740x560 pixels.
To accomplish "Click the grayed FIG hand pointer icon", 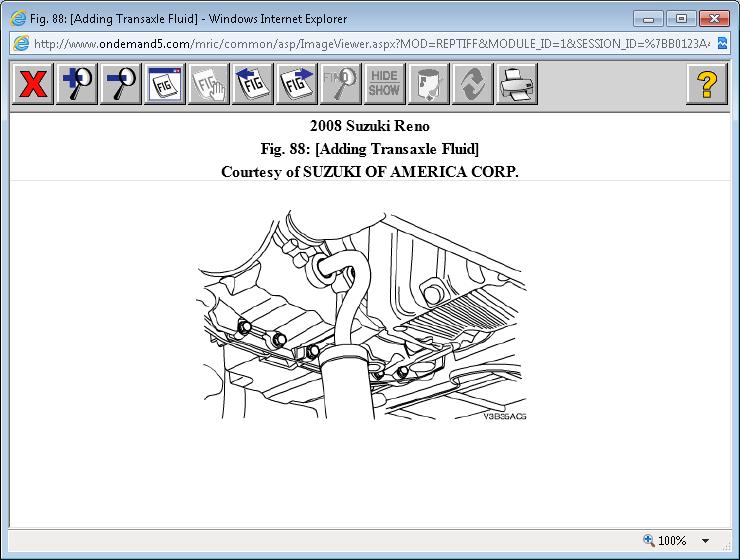I will tap(209, 84).
